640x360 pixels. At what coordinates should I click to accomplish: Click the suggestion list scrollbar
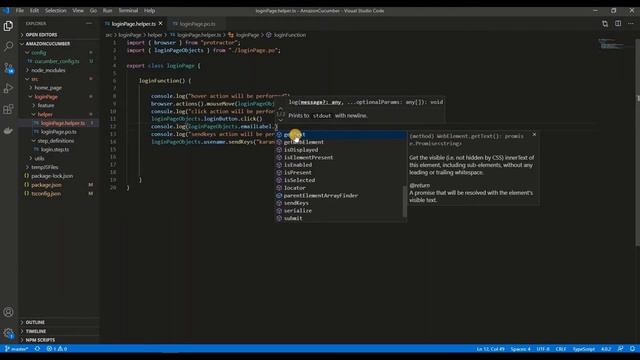404,202
